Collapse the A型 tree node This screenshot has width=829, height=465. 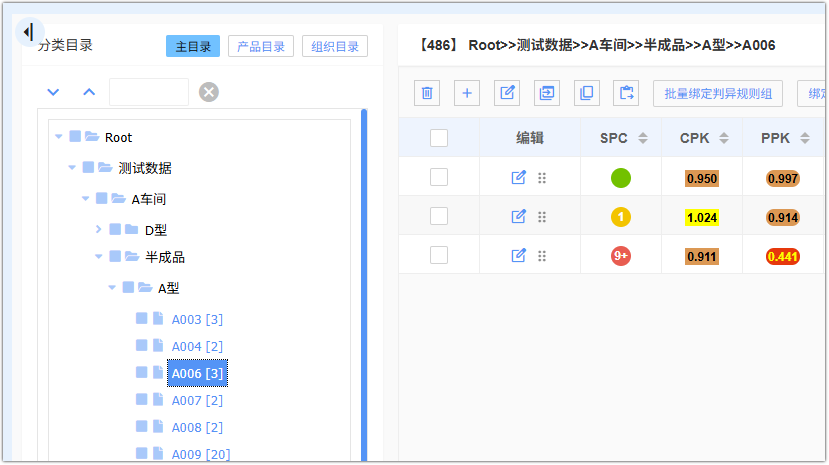112,287
